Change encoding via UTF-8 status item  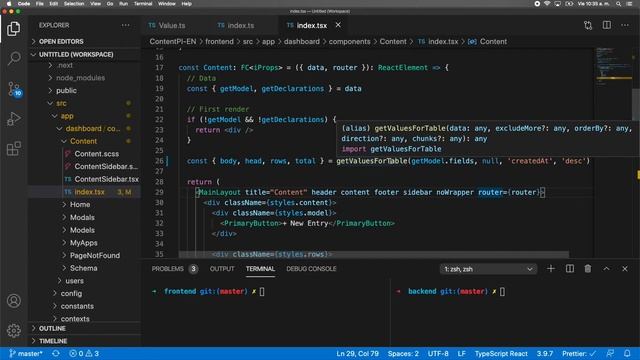pyautogui.click(x=438, y=353)
